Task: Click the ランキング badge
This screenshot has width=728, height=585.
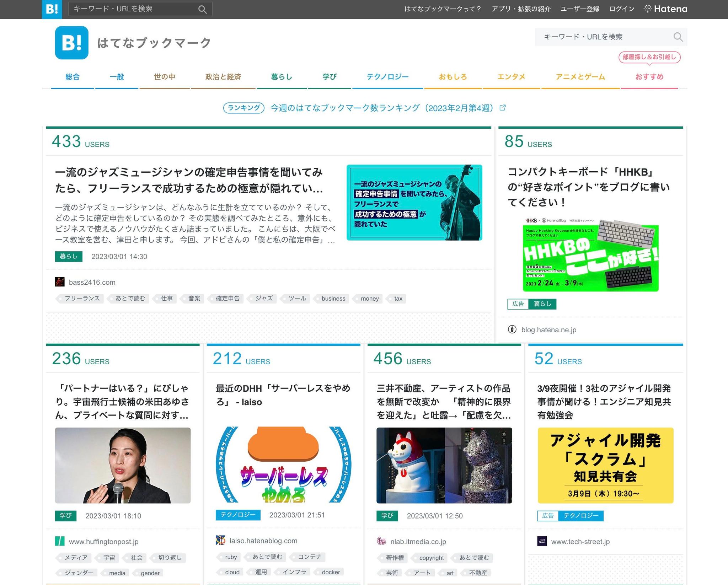Action: click(x=244, y=108)
